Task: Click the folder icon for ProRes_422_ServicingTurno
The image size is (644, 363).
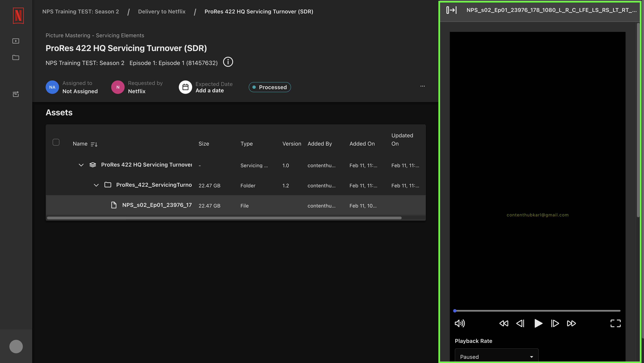Action: point(108,185)
